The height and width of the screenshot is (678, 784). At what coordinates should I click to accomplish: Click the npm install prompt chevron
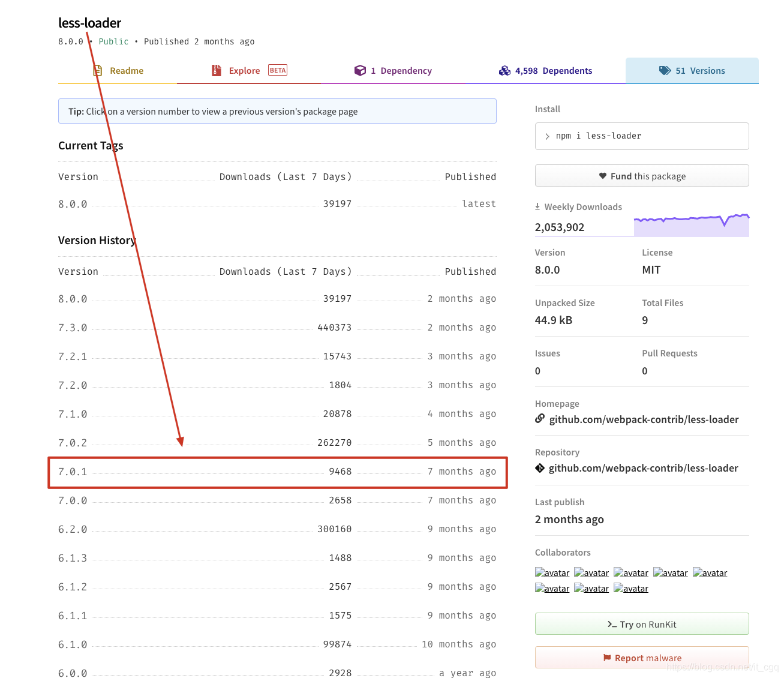pos(547,137)
